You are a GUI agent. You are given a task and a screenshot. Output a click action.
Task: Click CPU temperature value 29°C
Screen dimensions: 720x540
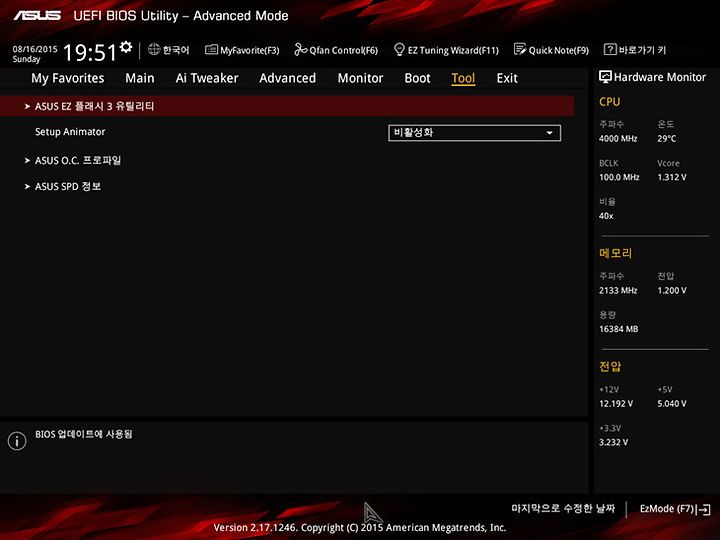(x=666, y=139)
